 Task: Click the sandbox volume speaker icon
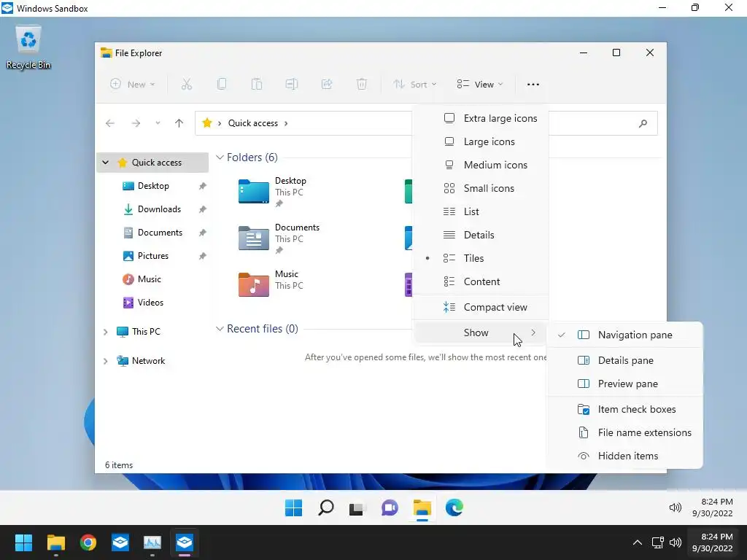pyautogui.click(x=675, y=507)
